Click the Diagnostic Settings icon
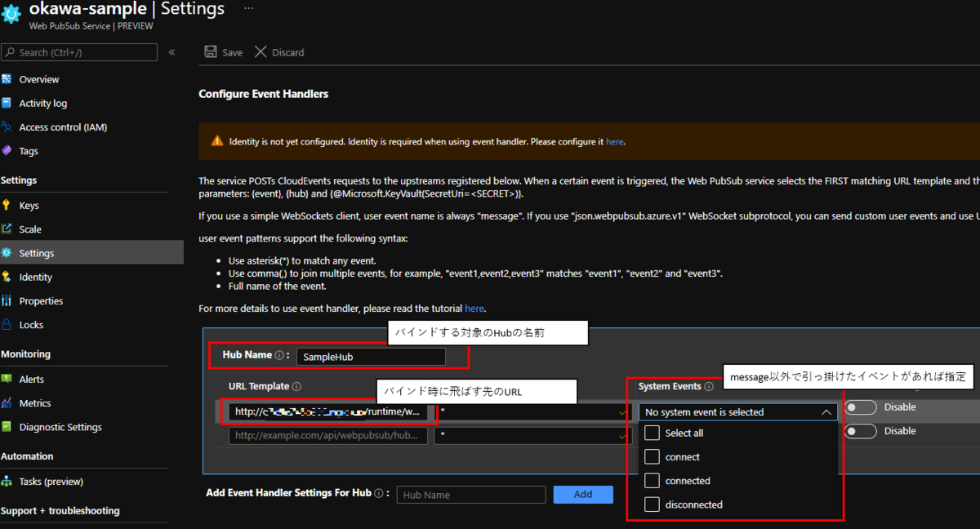980x529 pixels. click(7, 426)
